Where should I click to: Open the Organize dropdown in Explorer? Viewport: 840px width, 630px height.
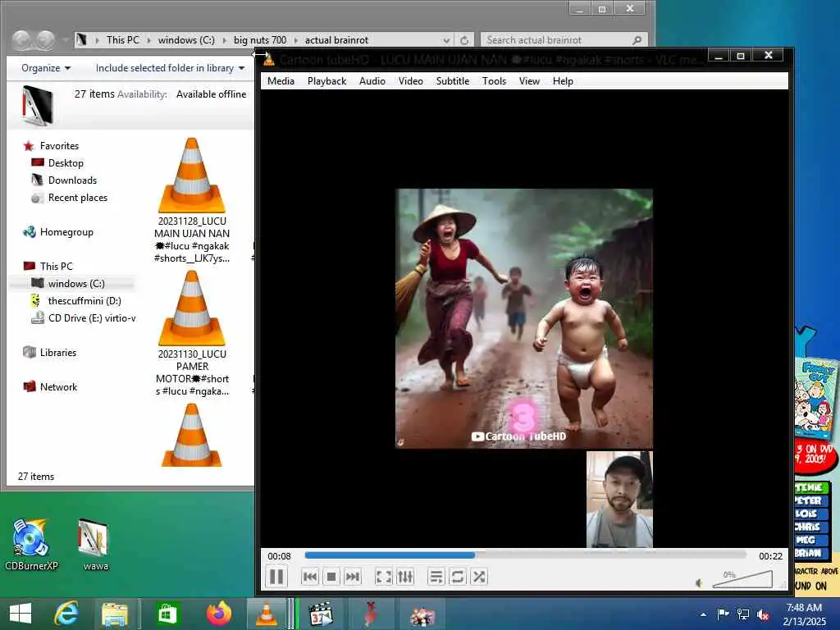pos(46,68)
